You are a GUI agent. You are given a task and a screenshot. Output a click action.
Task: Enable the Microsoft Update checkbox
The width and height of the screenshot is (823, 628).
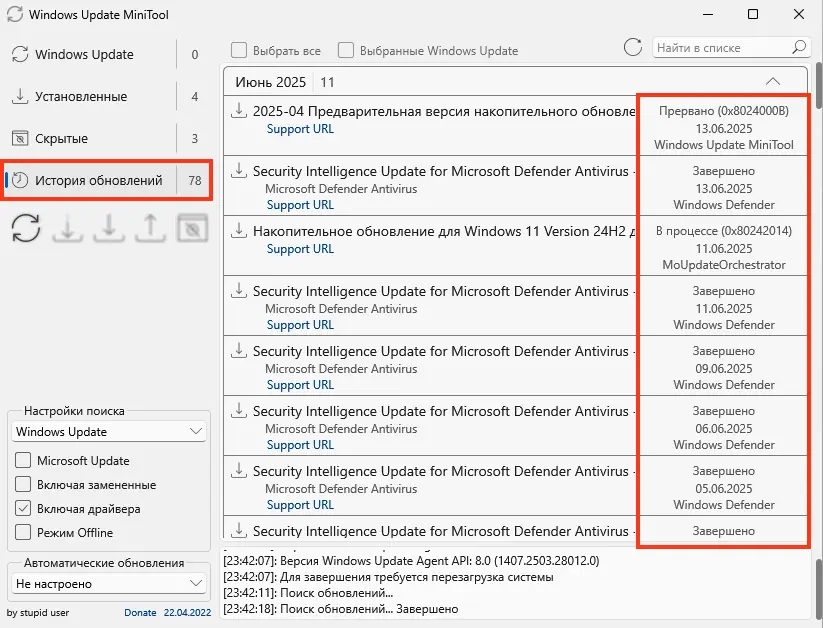(23, 461)
